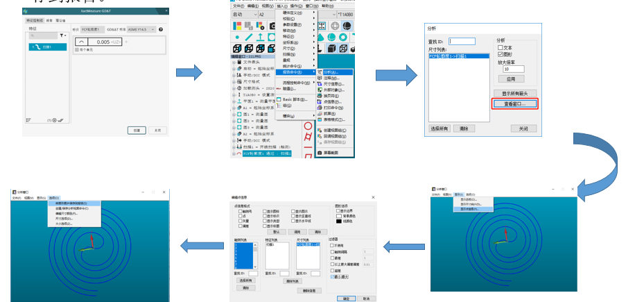Click the 屏幕截图 camera icon

(320, 151)
